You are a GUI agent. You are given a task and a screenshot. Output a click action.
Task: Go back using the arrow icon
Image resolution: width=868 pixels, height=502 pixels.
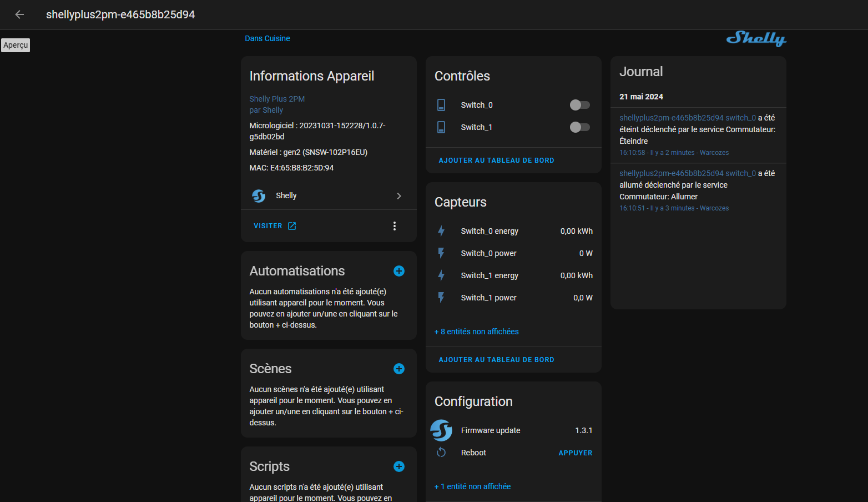pyautogui.click(x=19, y=14)
